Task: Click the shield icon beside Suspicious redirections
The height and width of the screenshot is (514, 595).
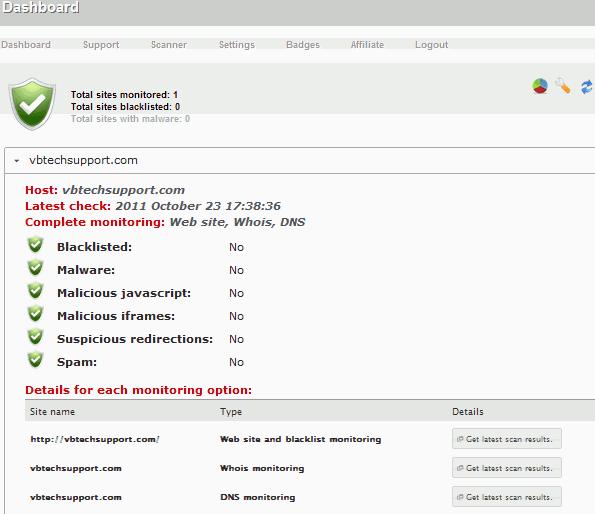Action: [x=36, y=337]
